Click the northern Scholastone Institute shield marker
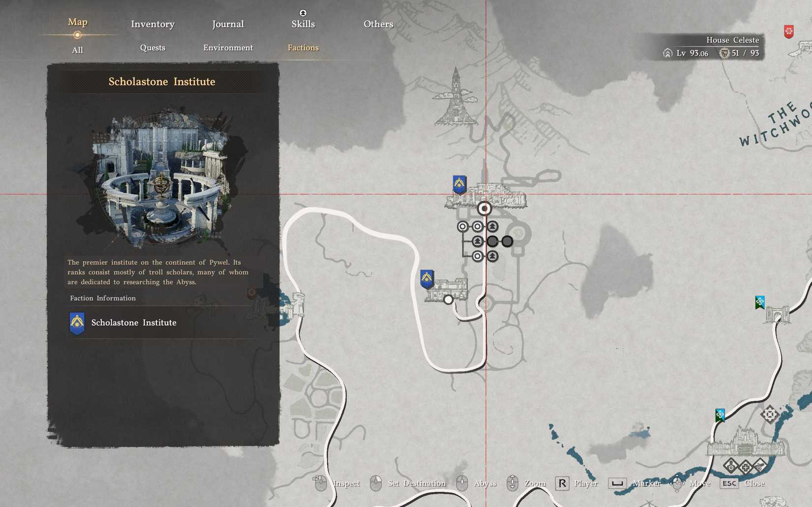This screenshot has width=812, height=507. pos(459,184)
